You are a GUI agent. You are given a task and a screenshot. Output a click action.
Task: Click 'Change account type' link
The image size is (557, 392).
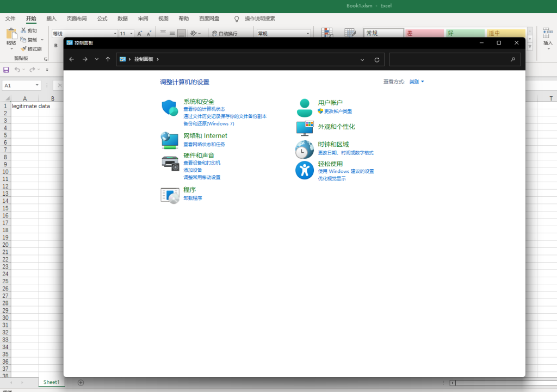[338, 111]
